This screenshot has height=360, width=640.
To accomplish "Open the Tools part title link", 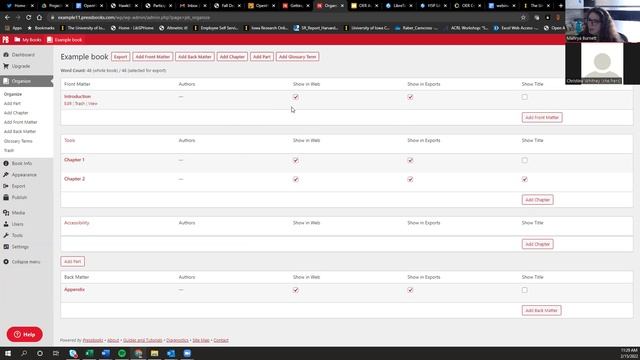I will coord(69,140).
